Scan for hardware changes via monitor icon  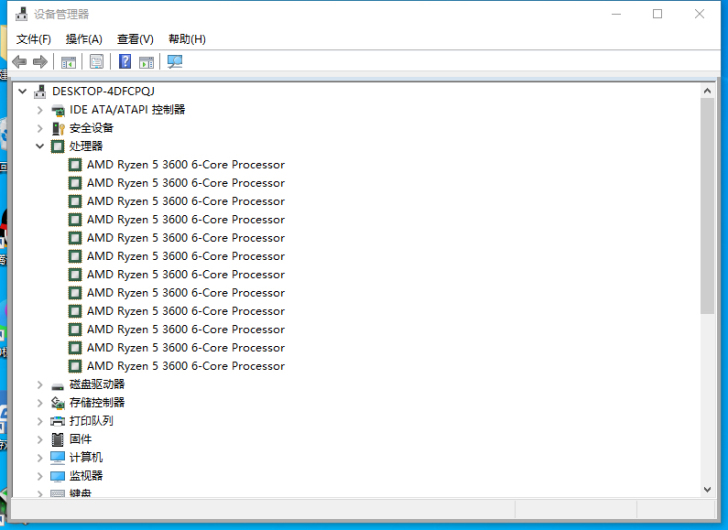coord(175,62)
